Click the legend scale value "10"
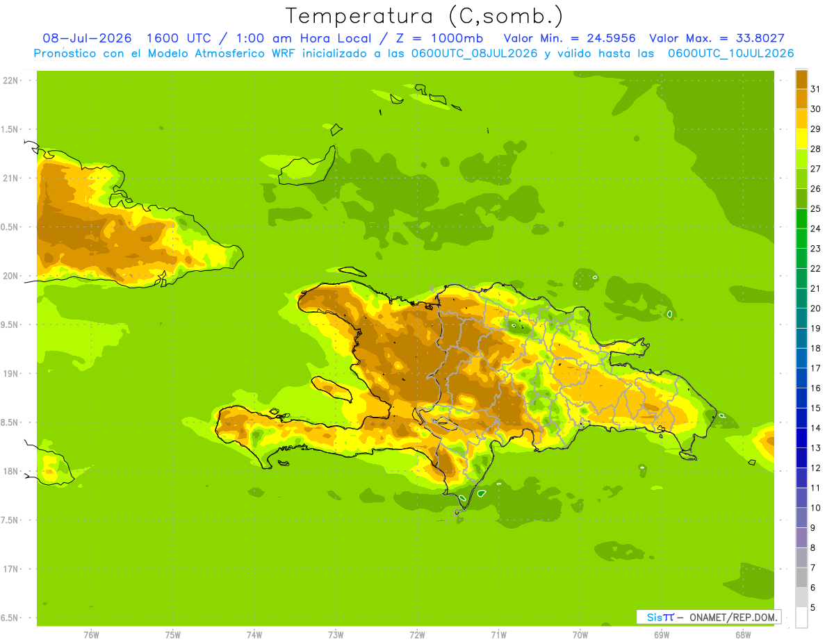The image size is (834, 644). pyautogui.click(x=815, y=508)
